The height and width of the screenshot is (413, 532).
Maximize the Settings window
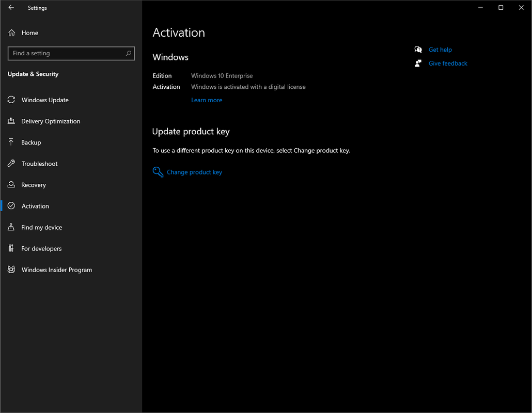click(501, 7)
